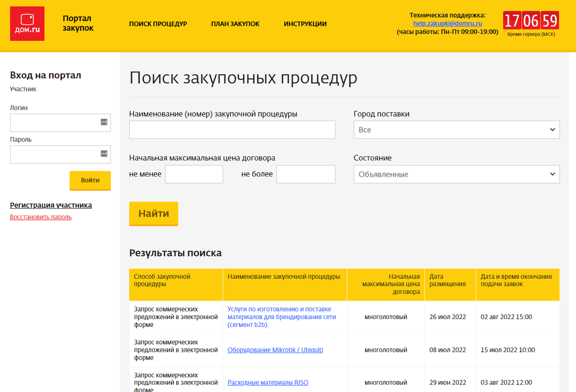Open the Город поставки dropdown
Image resolution: width=576 pixels, height=392 pixels.
coord(456,130)
